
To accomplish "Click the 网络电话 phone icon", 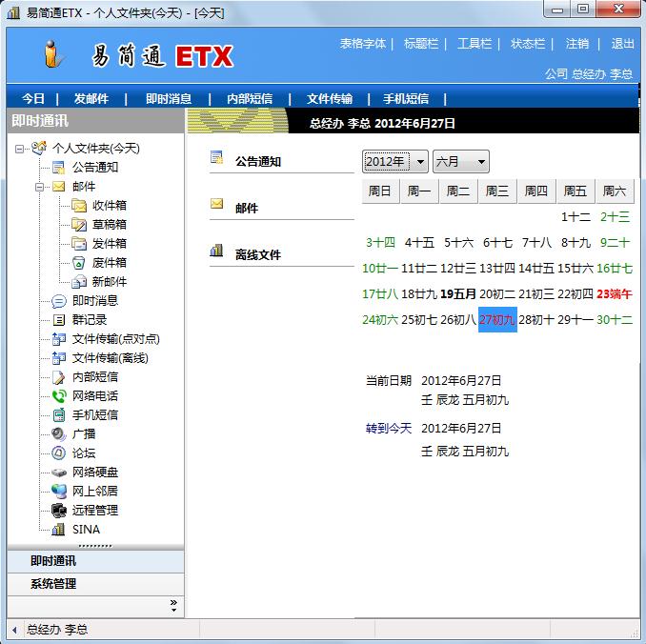I will [x=58, y=396].
